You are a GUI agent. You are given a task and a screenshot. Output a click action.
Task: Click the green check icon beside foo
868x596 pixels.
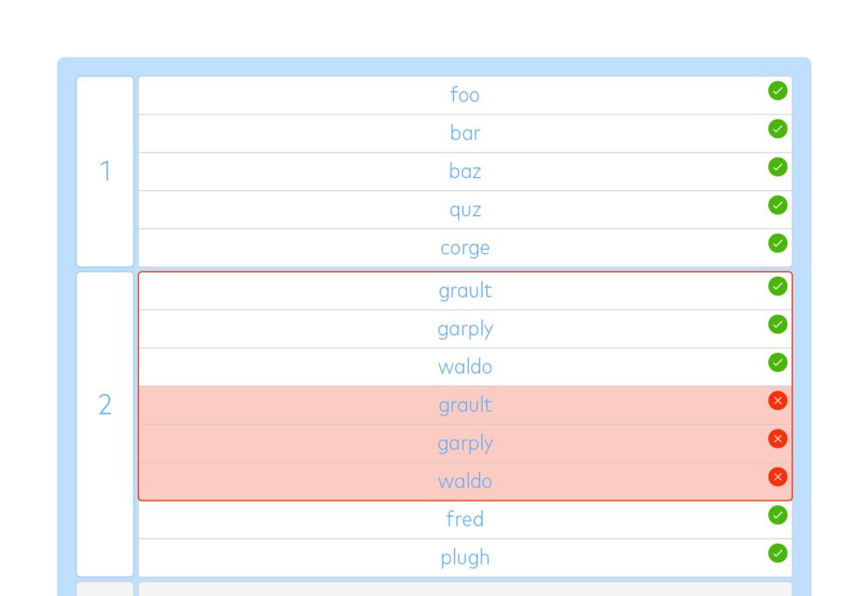[777, 91]
